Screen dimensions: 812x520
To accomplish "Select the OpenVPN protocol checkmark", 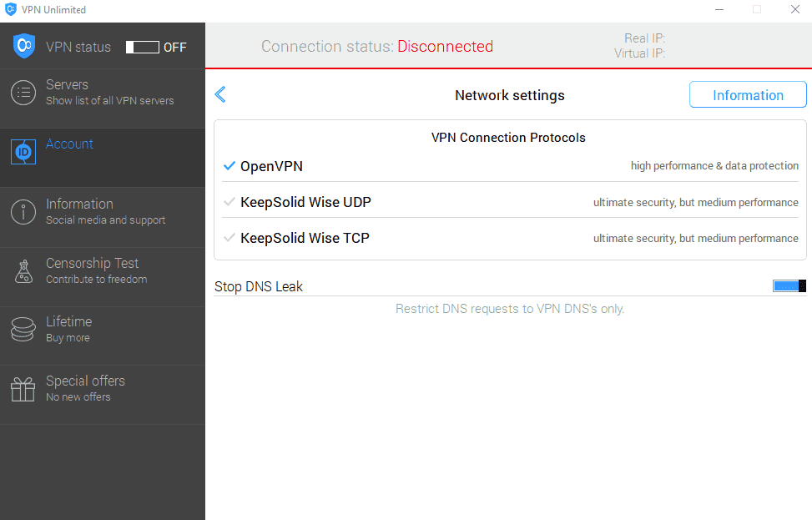I will (x=230, y=166).
